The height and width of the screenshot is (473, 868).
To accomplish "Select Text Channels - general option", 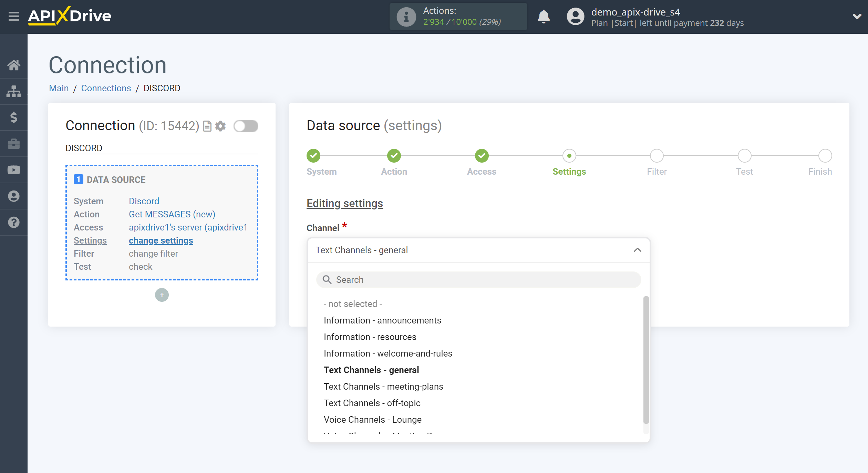I will 371,370.
